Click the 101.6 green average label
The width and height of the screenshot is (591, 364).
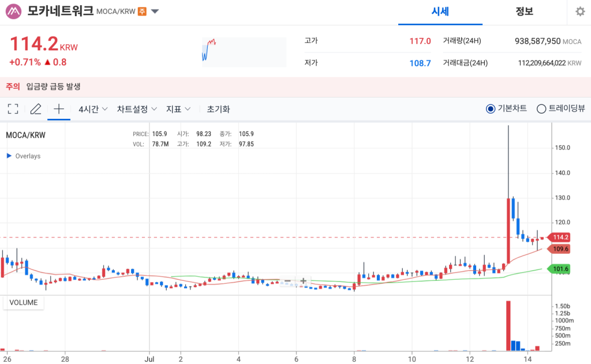560,269
